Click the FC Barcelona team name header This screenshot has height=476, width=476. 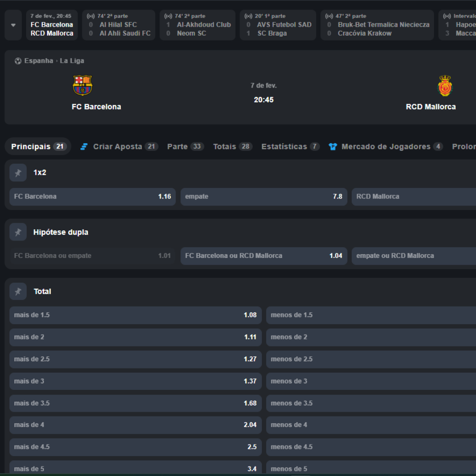pos(96,107)
